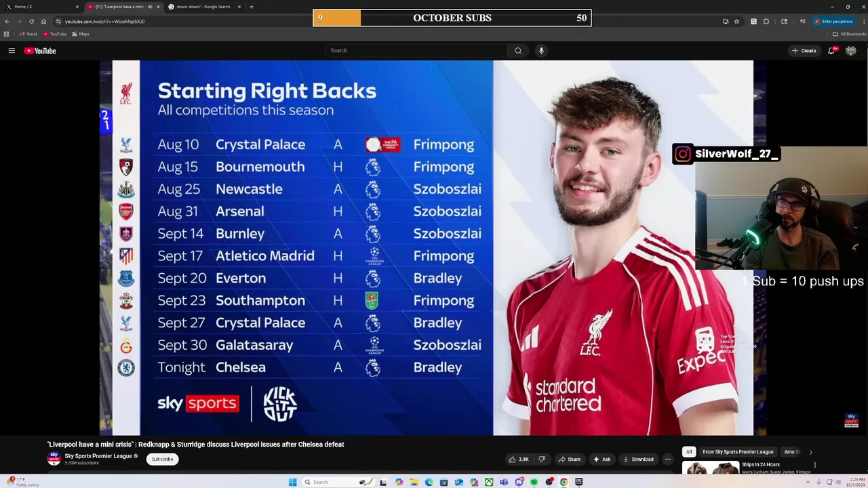The width and height of the screenshot is (868, 488).
Task: Open YouTube notifications bell
Action: [x=831, y=50]
